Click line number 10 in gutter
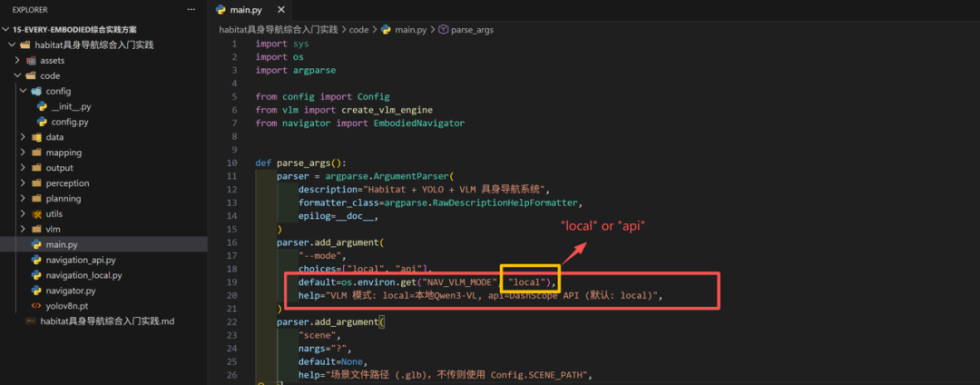 [x=232, y=163]
